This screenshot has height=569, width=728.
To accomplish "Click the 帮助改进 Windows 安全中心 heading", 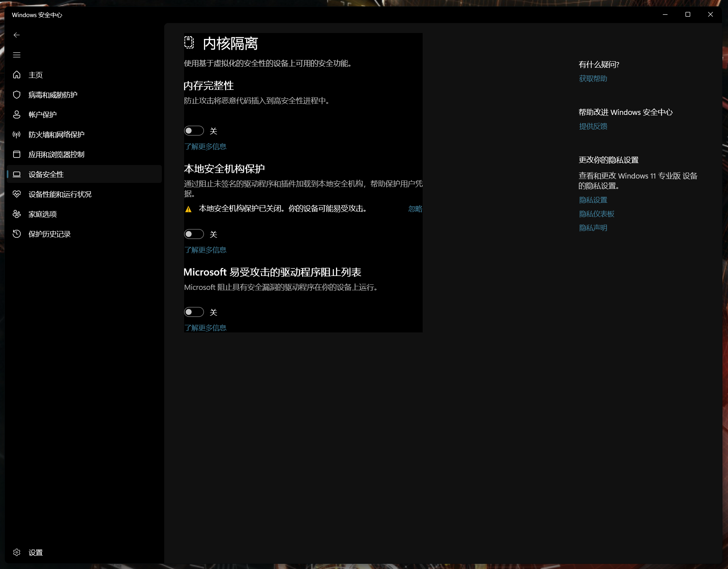I will pyautogui.click(x=625, y=112).
